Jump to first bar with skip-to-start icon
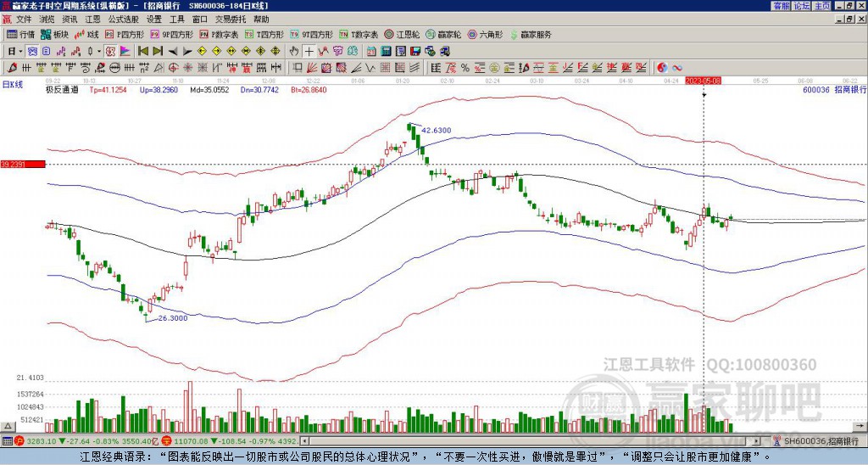The width and height of the screenshot is (868, 465). pos(142,52)
